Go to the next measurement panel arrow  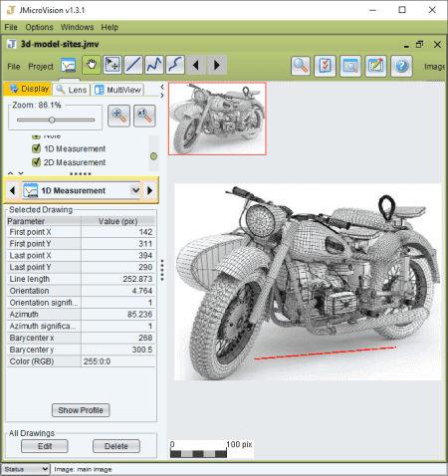(x=150, y=190)
